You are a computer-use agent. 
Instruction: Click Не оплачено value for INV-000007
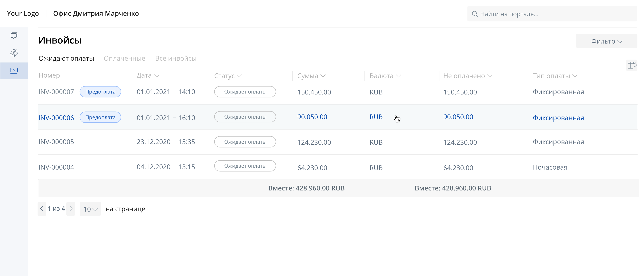pyautogui.click(x=460, y=92)
